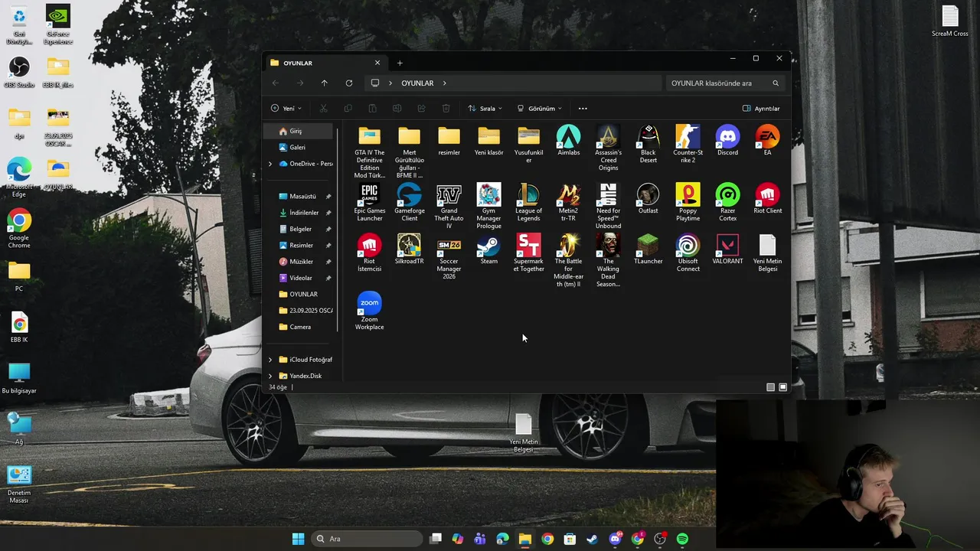The height and width of the screenshot is (551, 980).
Task: Click chevron after OYUNLAR in address bar
Action: click(x=444, y=83)
